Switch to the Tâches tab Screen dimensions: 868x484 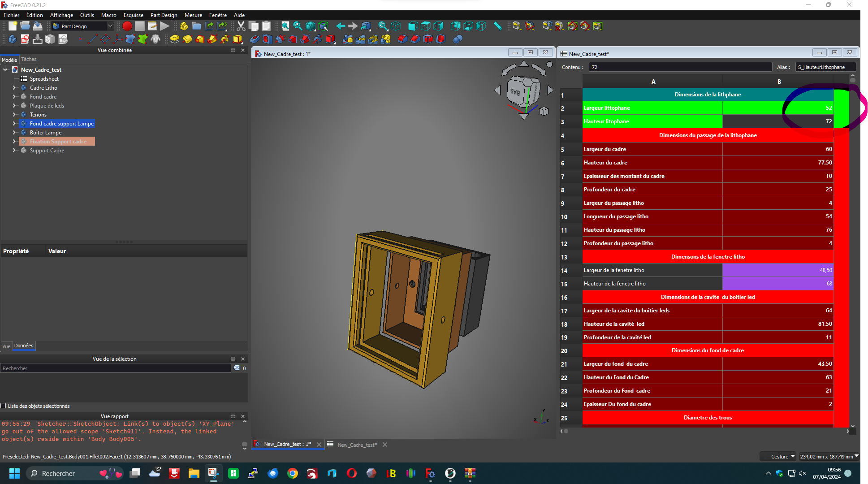pyautogui.click(x=29, y=59)
